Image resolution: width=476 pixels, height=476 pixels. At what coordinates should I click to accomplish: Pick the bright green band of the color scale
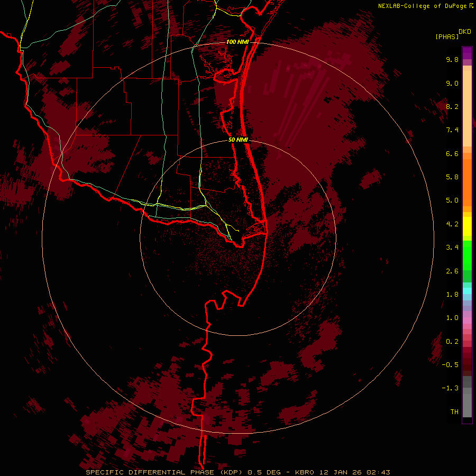467,255
